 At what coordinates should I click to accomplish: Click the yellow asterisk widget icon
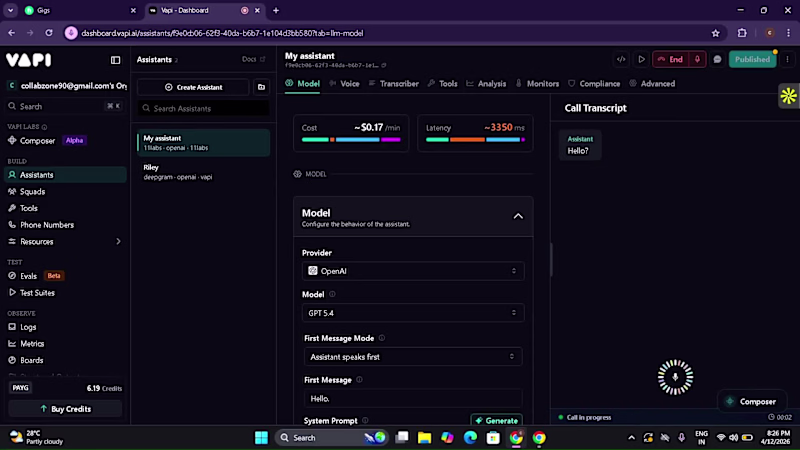[x=788, y=96]
